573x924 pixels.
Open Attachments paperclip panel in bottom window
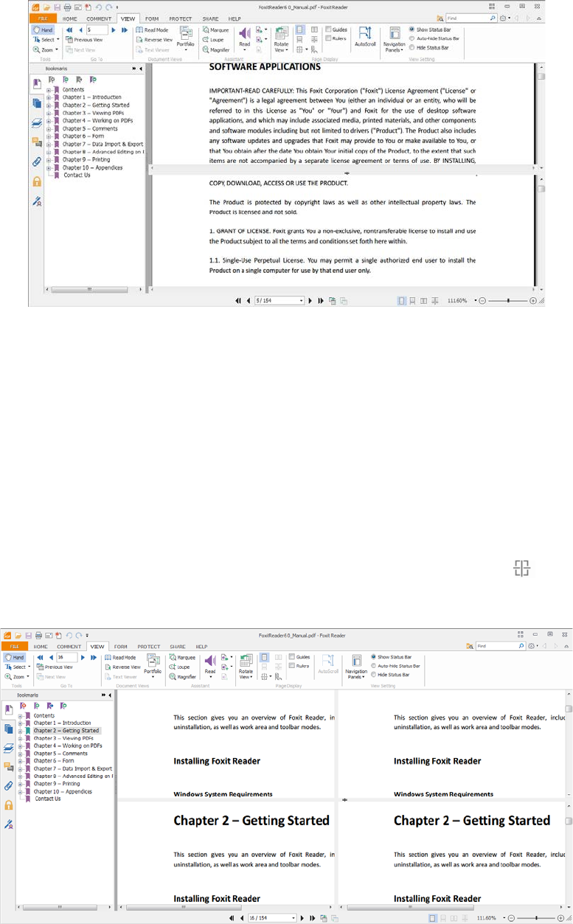[8, 786]
